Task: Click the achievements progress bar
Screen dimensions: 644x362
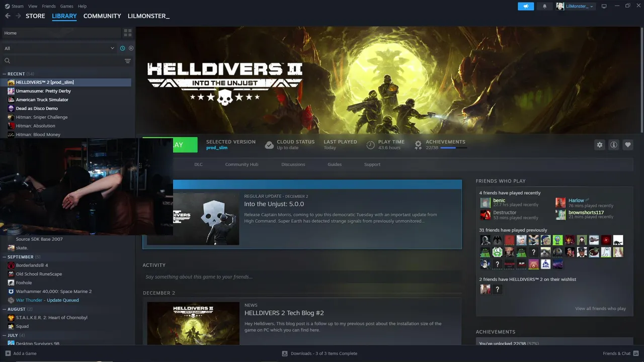Action: pyautogui.click(x=453, y=148)
